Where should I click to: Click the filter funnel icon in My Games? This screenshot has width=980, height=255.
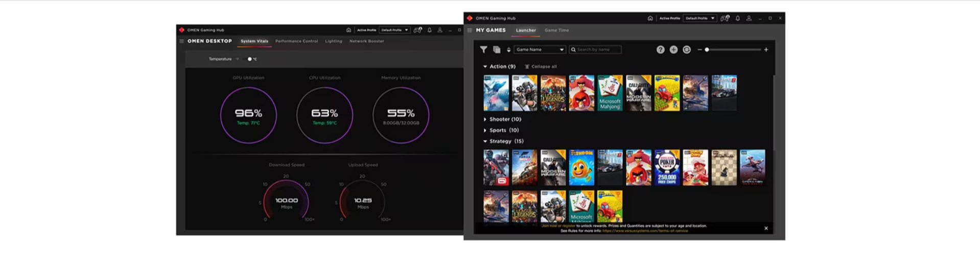click(x=483, y=49)
